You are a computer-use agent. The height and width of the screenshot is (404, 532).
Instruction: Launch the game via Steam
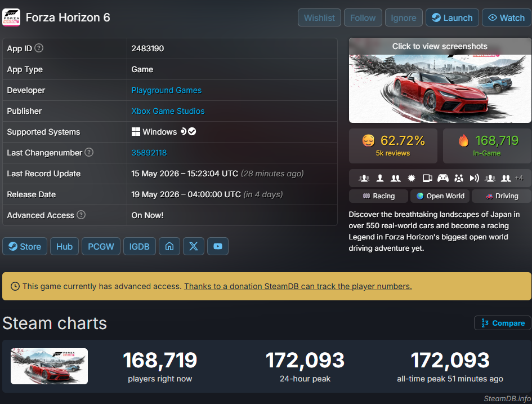tap(452, 17)
